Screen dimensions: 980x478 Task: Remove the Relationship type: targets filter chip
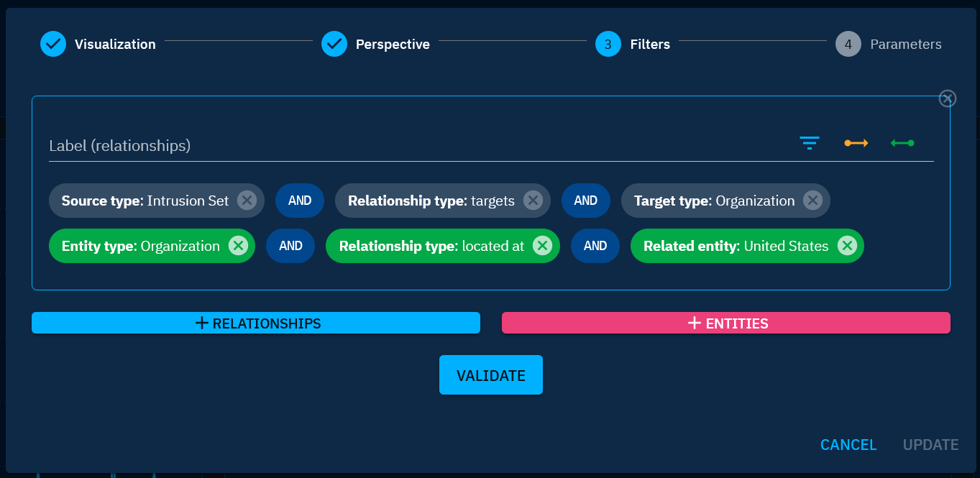pyautogui.click(x=532, y=201)
